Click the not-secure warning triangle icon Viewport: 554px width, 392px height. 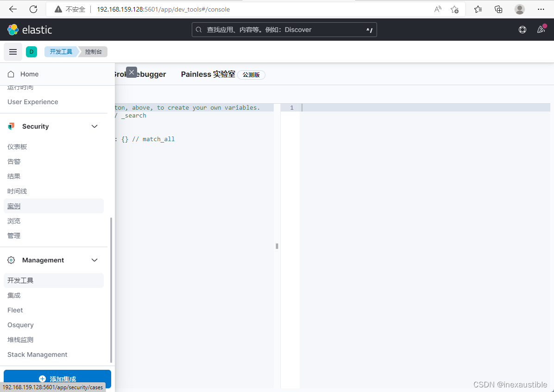(58, 9)
